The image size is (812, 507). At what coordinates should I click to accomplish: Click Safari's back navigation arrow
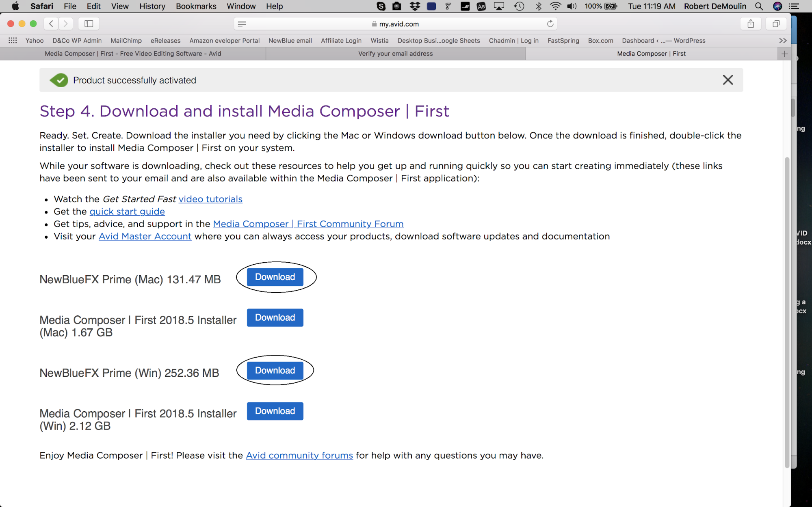pyautogui.click(x=51, y=24)
